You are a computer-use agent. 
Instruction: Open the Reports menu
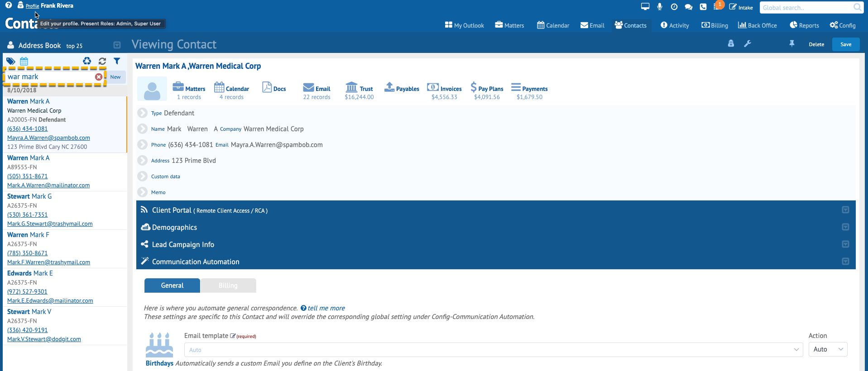point(804,25)
